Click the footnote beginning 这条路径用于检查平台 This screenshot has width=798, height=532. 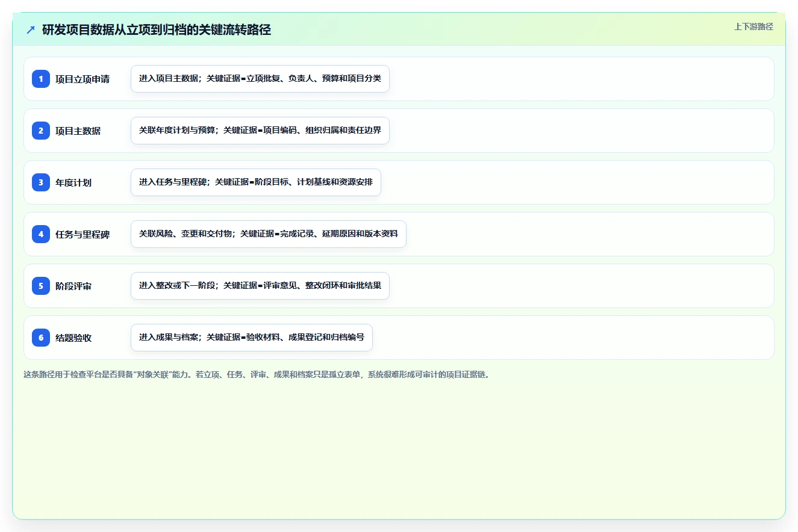point(257,374)
